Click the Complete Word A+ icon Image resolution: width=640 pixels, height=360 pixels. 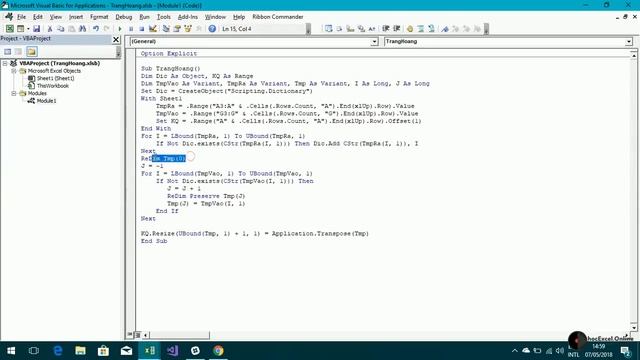pyautogui.click(x=371, y=29)
